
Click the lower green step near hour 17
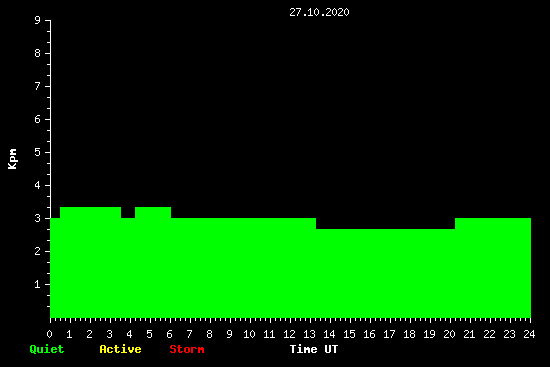pos(385,273)
